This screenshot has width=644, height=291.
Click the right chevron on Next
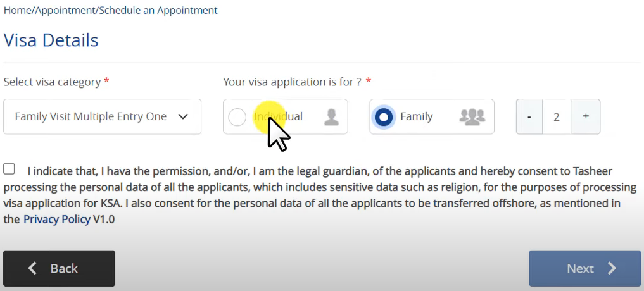[x=612, y=268]
